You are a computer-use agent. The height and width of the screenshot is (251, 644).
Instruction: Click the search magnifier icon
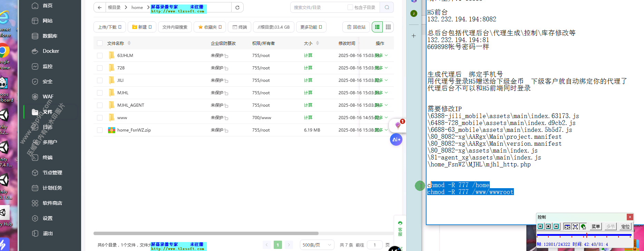[x=387, y=7]
